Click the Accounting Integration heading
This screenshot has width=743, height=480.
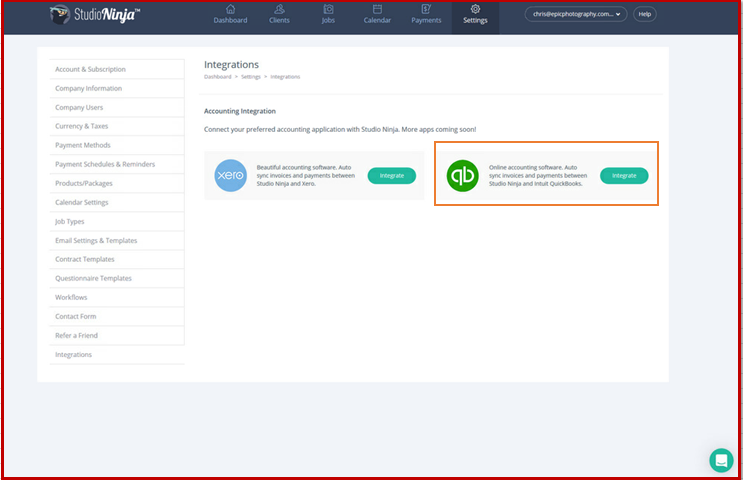(240, 111)
